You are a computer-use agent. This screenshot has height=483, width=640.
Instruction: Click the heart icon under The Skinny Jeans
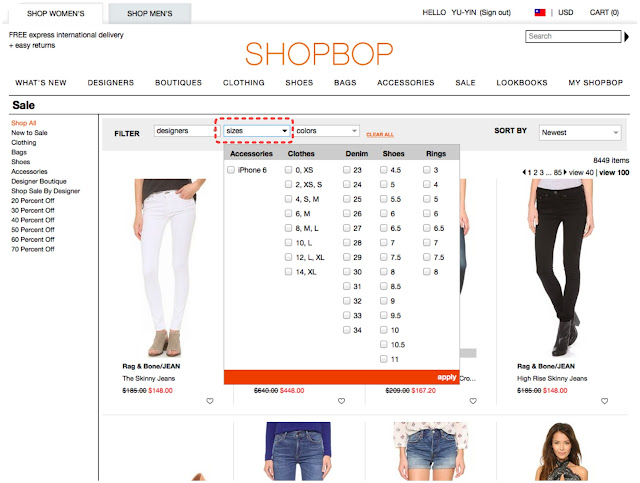[x=210, y=401]
